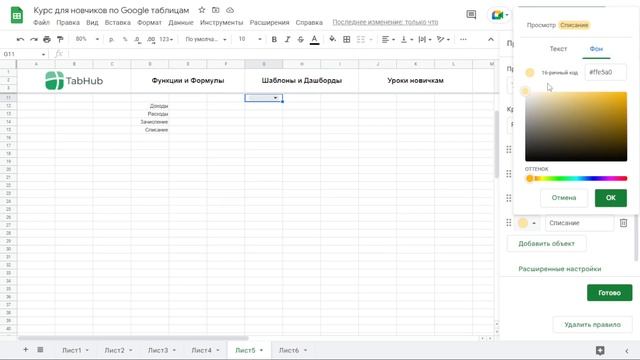Click the merge cells icon
640x360 pixels.
[361, 39]
